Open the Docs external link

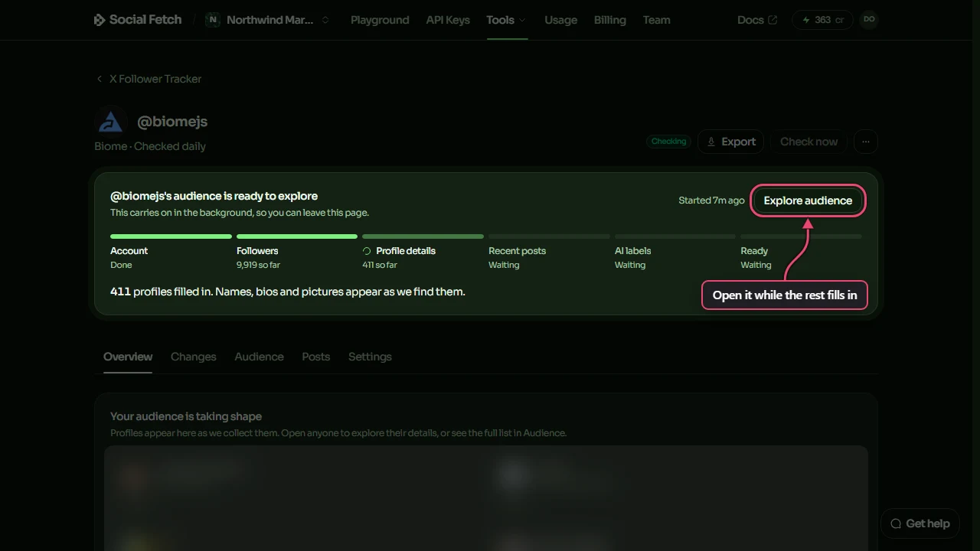[x=757, y=20]
